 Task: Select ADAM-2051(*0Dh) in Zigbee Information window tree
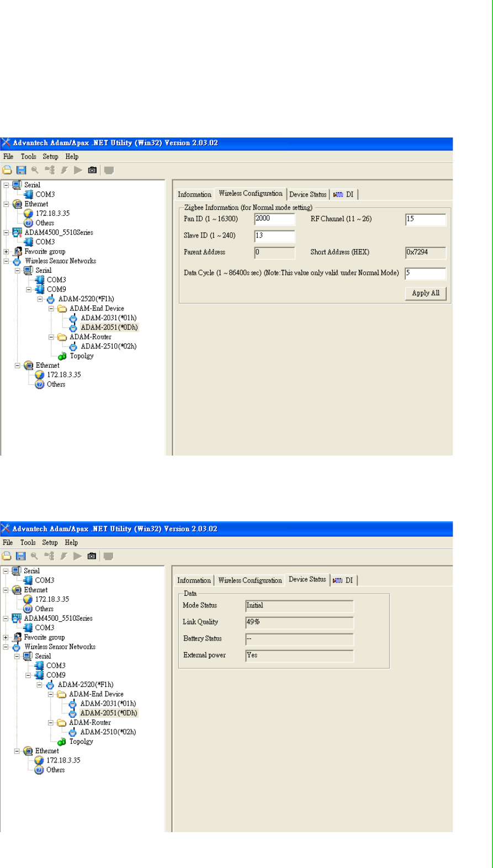tap(109, 327)
